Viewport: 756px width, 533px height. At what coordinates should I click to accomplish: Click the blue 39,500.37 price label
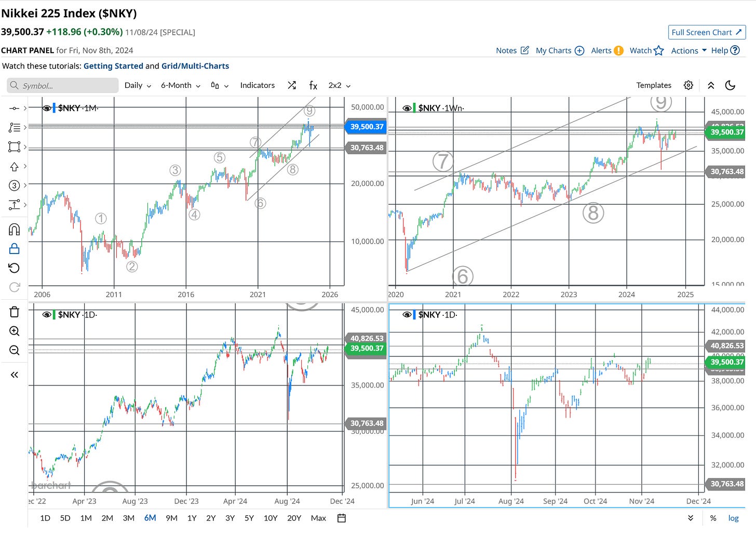coord(366,127)
